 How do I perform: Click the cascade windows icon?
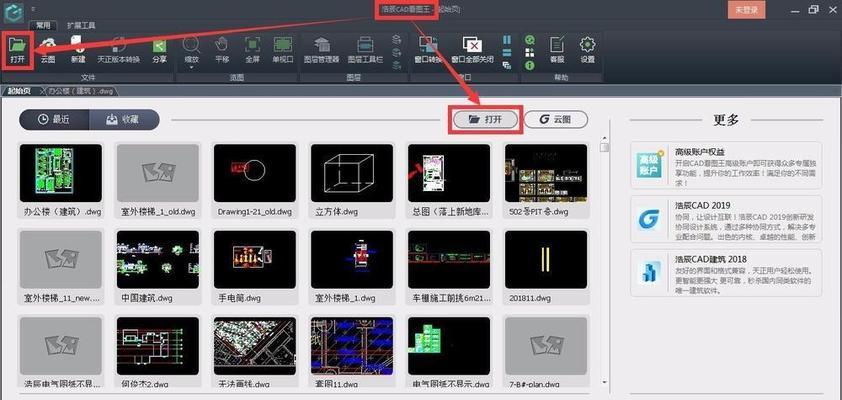click(507, 65)
